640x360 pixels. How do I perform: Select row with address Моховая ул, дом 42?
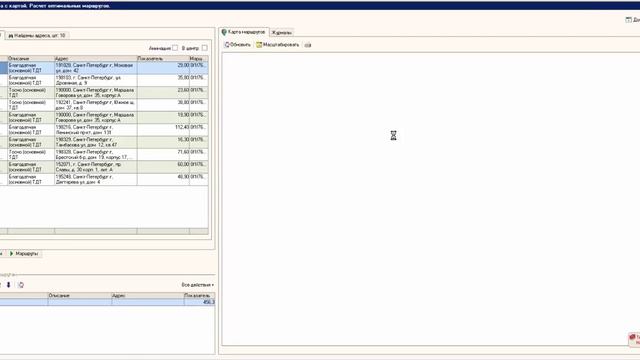pyautogui.click(x=104, y=68)
